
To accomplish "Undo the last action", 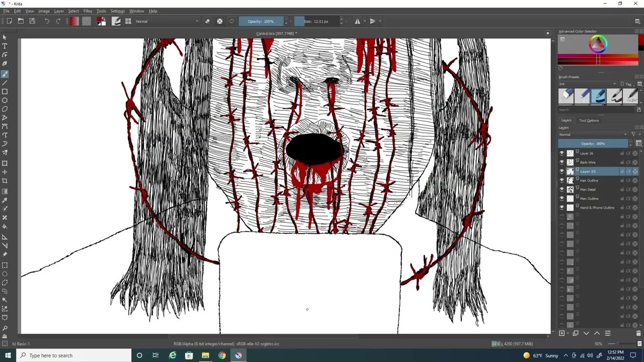I will pos(47,21).
